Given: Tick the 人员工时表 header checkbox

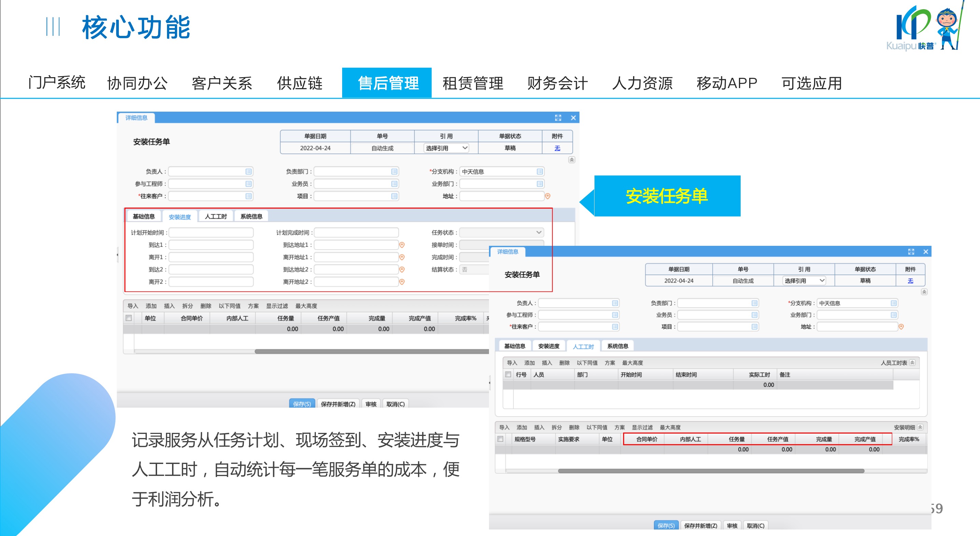Looking at the screenshot, I should pos(508,374).
